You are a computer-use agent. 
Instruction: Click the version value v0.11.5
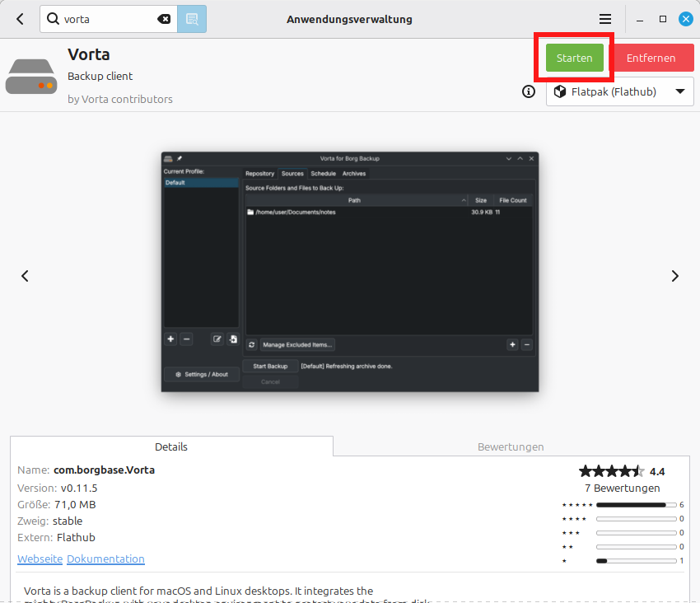click(79, 488)
